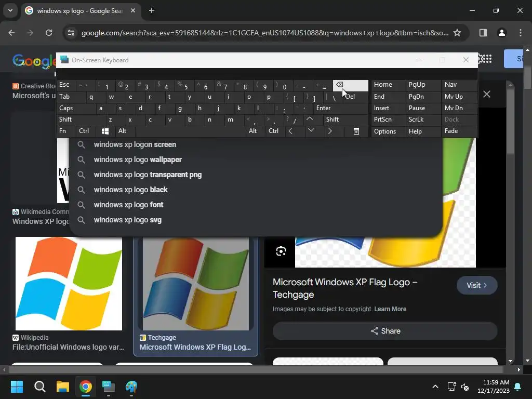Click taskbar clock showing 11:59 AM
Screen dimensions: 532x399
click(494, 387)
